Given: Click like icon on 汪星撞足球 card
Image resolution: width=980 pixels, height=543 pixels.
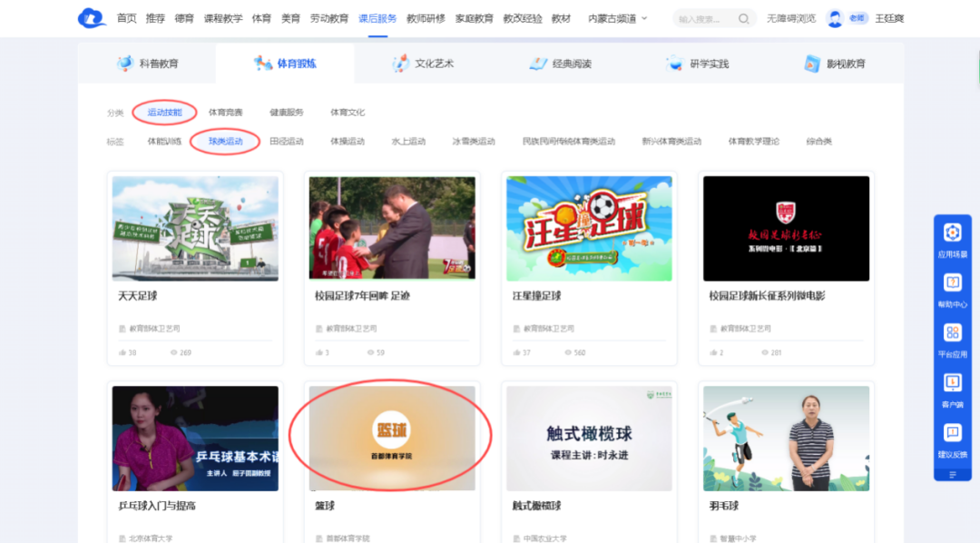Looking at the screenshot, I should (x=516, y=353).
